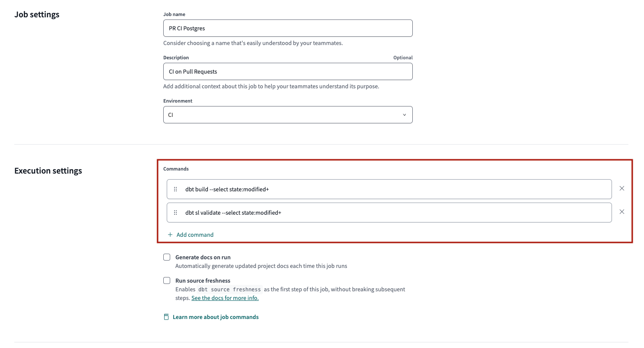644x348 pixels.
Task: Click the Description field with CI on Pull Requests
Action: 288,71
